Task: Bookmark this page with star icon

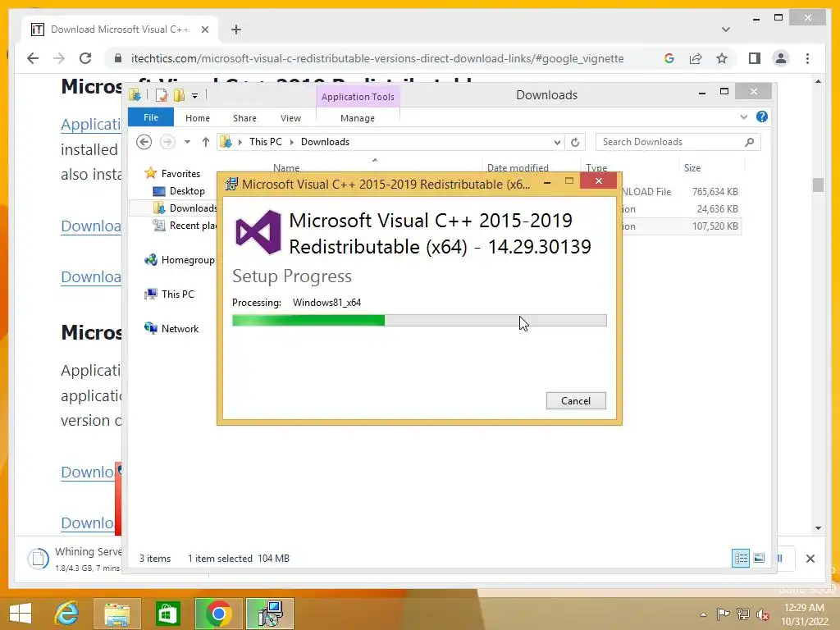Action: pyautogui.click(x=722, y=58)
